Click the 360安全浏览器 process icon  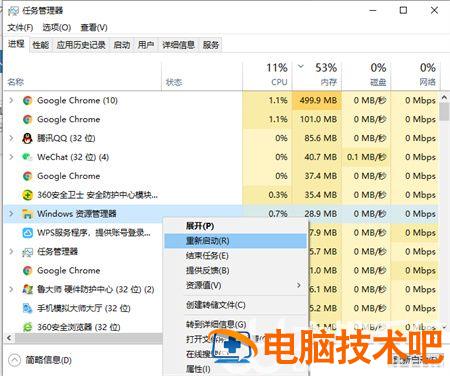point(27,327)
